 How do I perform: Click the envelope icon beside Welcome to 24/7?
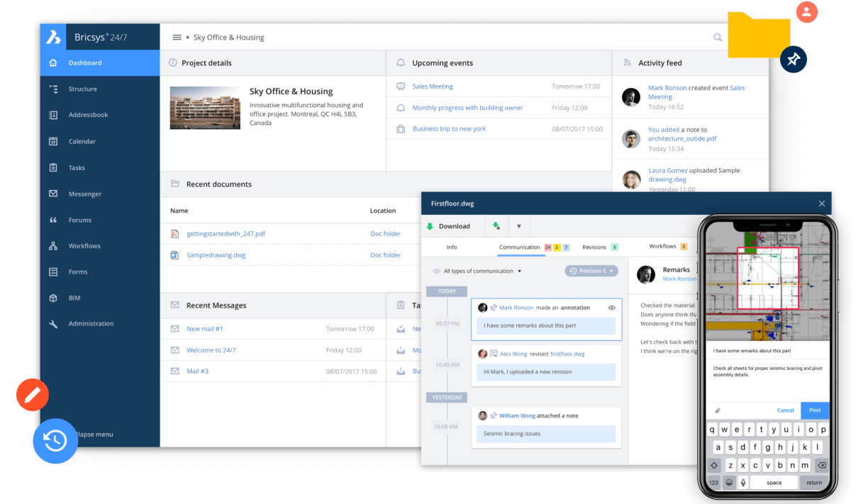pos(174,350)
